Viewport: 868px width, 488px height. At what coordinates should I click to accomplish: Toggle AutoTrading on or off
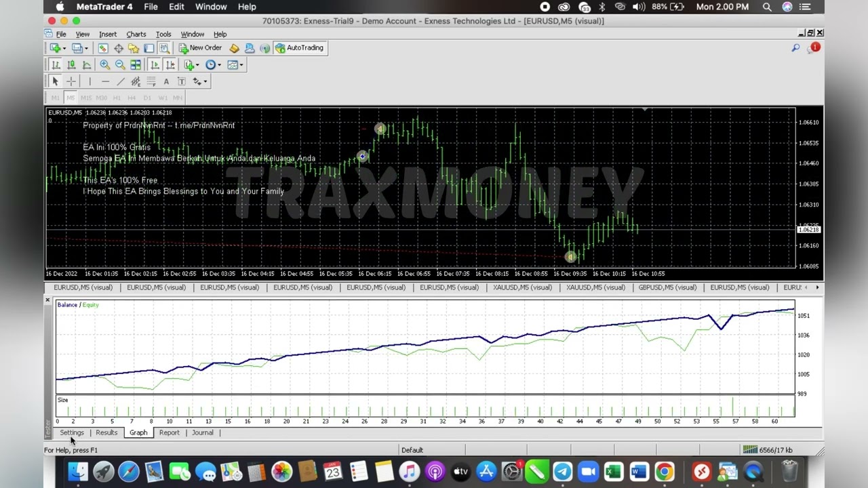tap(299, 48)
